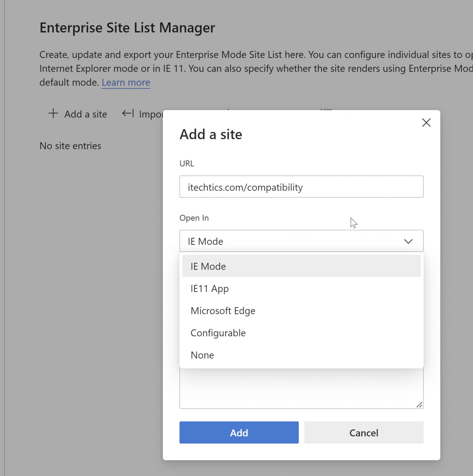Click the plus icon beside Add a site
473x476 pixels.
click(53, 113)
